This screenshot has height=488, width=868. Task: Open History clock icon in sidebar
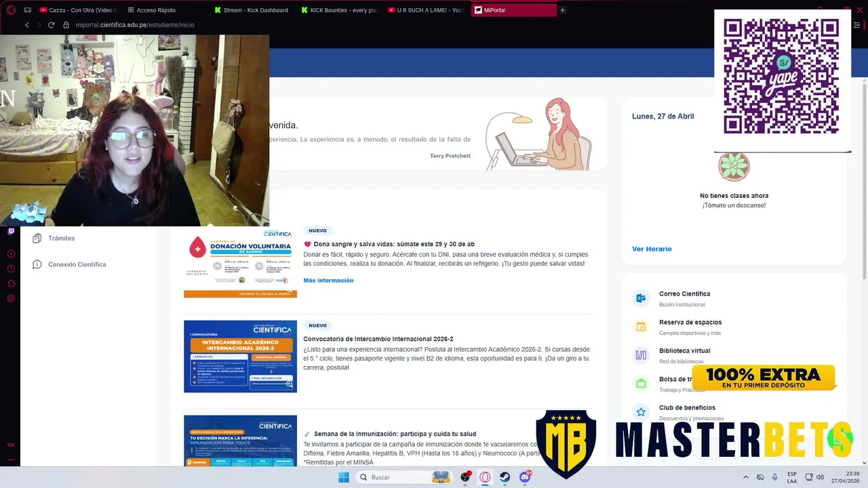click(11, 268)
